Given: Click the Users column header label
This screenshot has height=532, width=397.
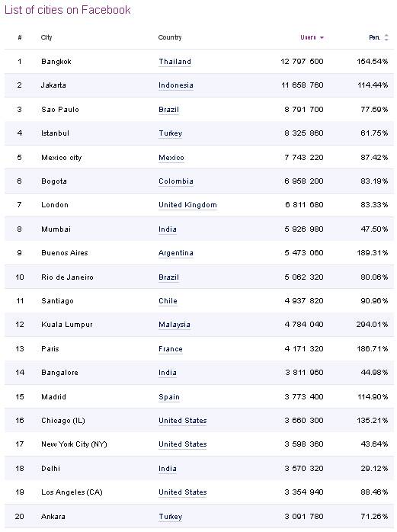Looking at the screenshot, I should click(308, 37).
